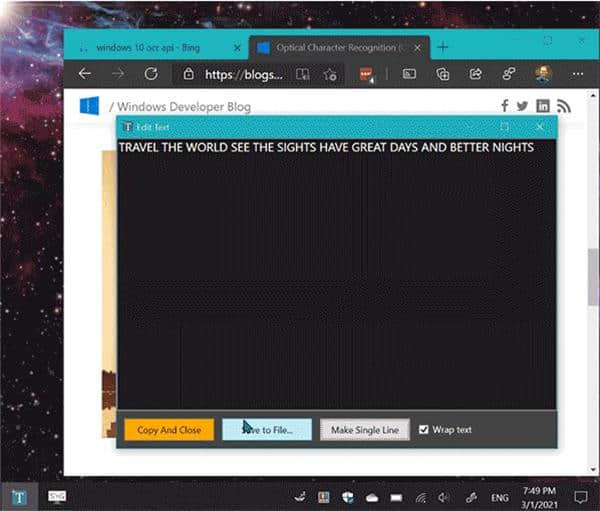Image resolution: width=600 pixels, height=511 pixels.
Task: Open the LinkedIn social icon link
Action: (543, 106)
